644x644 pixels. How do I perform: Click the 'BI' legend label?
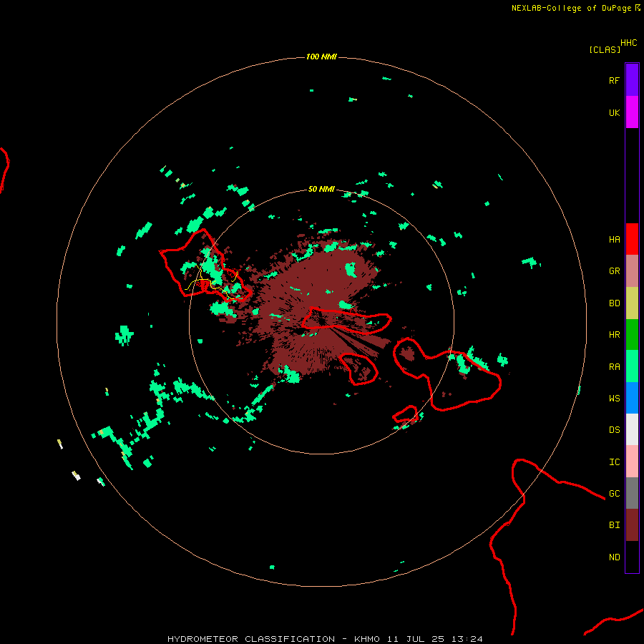(614, 525)
